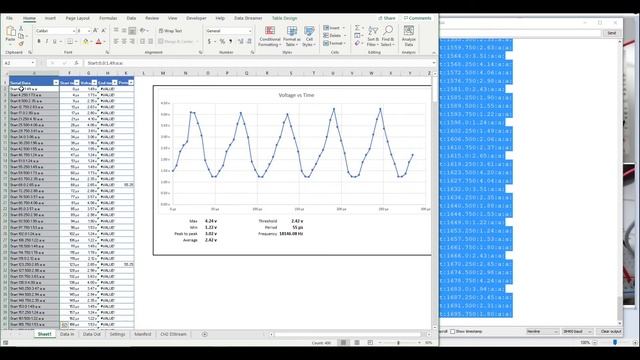The height and width of the screenshot is (360, 640).
Task: Open the Sort & Filter menu
Action: coord(373,36)
